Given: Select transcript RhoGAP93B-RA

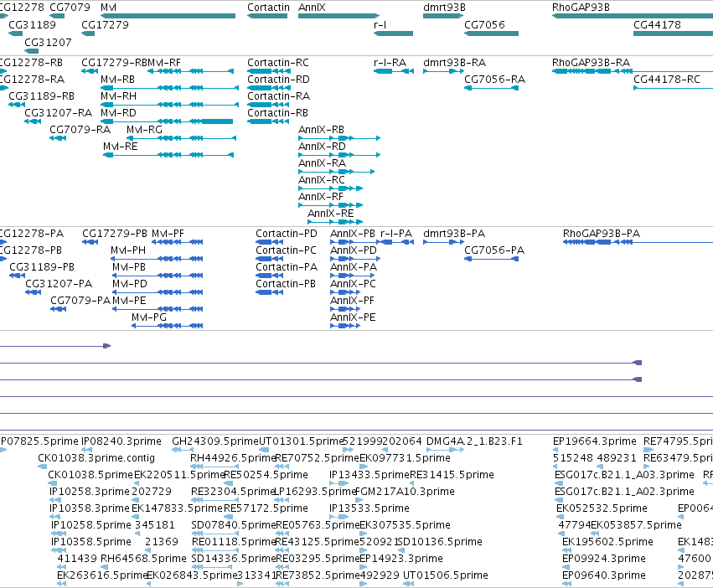Looking at the screenshot, I should pyautogui.click(x=591, y=62).
